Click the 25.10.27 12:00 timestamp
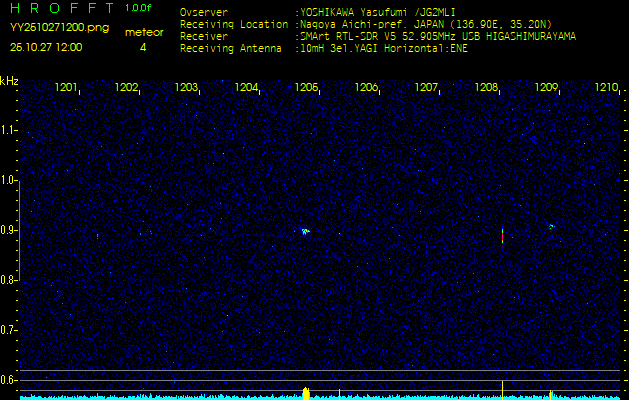The height and width of the screenshot is (400, 629). pos(46,47)
